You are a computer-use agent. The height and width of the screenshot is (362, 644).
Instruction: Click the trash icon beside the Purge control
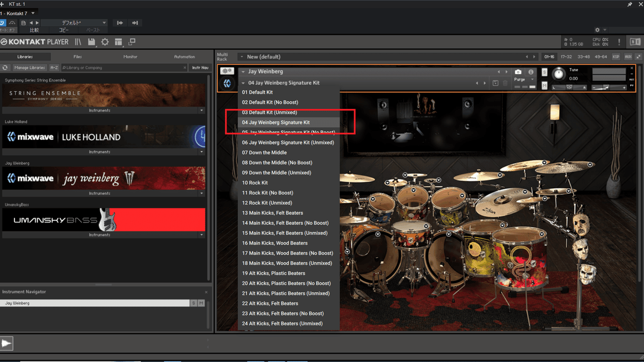[x=504, y=83]
